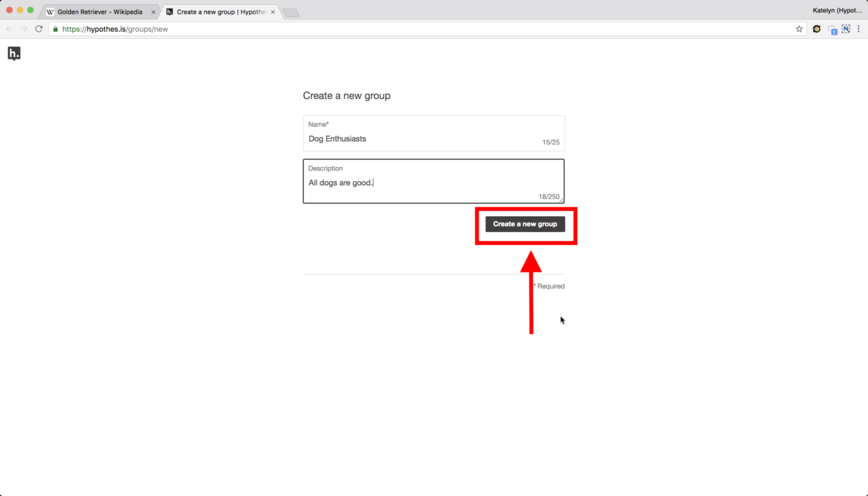Screen dimensions: 868x496
Task: Open the N dashed-box extension icon
Action: tap(846, 29)
